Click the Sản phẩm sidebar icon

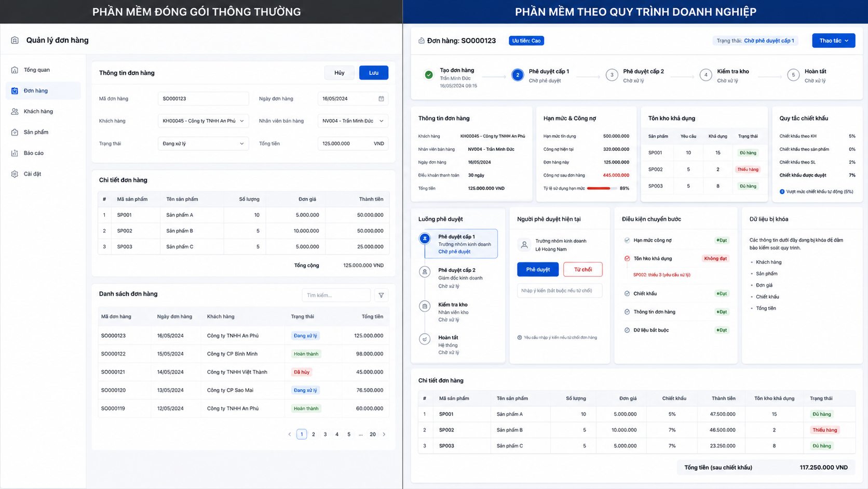pyautogui.click(x=15, y=132)
